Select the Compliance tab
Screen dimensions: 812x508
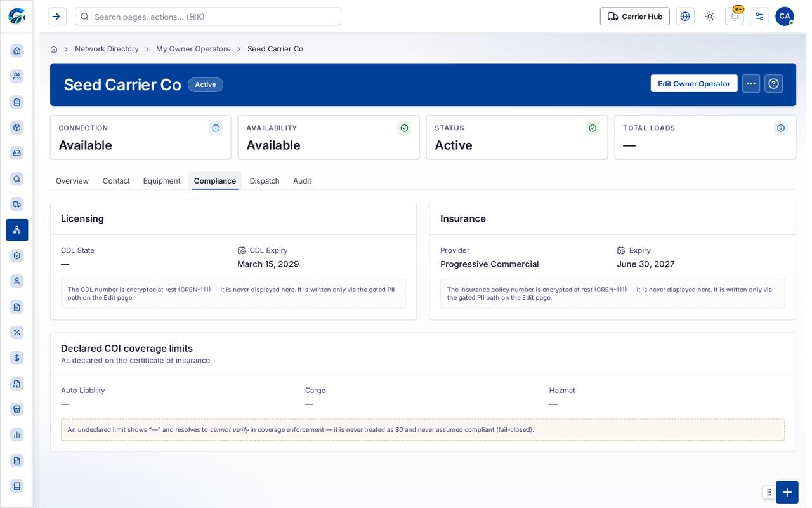coord(215,181)
